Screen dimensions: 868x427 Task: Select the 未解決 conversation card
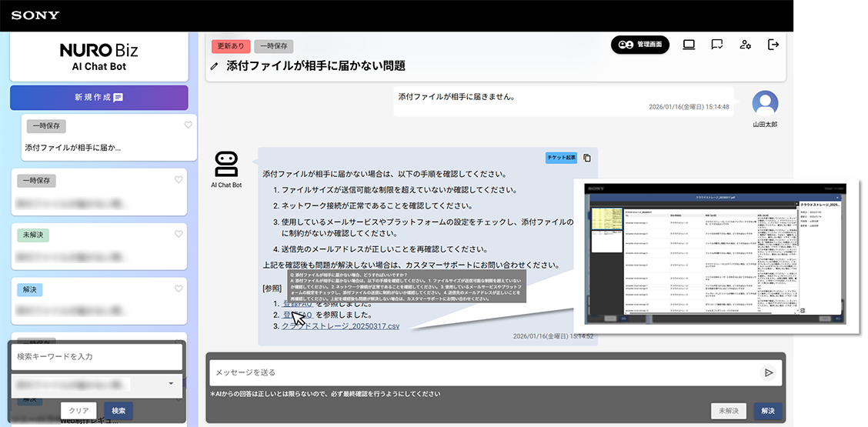(x=99, y=246)
